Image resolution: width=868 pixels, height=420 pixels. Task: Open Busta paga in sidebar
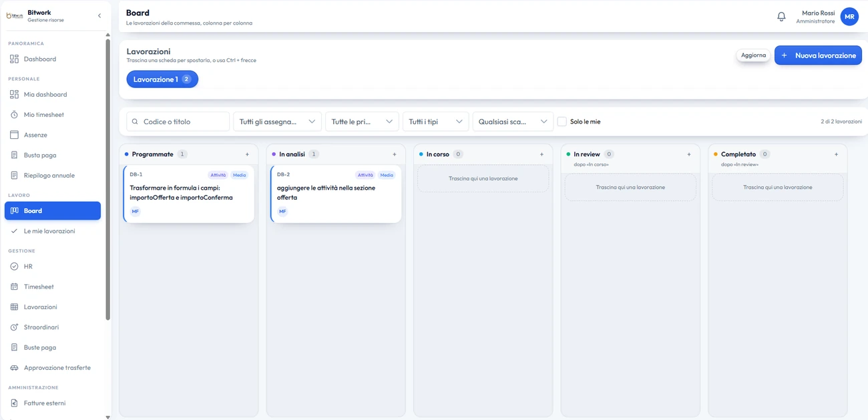click(53, 156)
